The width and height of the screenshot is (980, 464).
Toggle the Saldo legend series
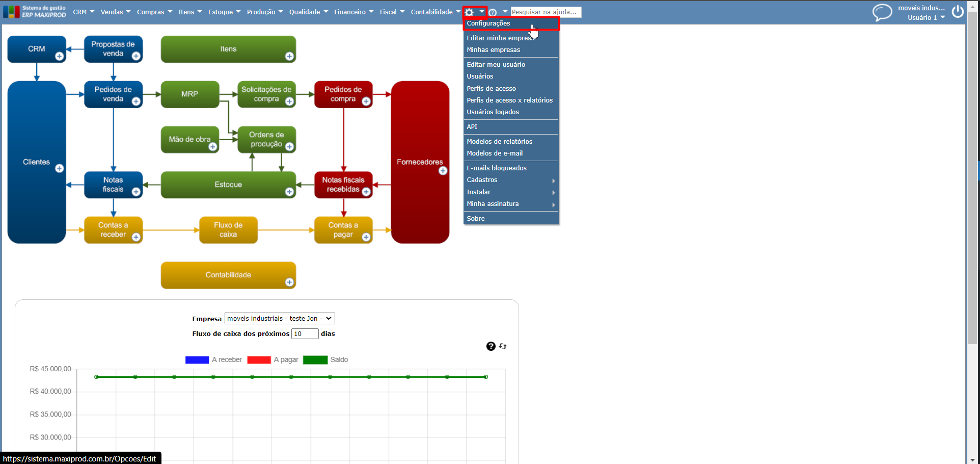coord(325,359)
